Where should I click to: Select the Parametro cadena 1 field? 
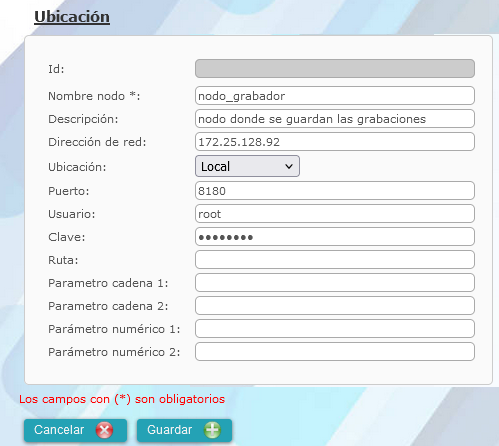click(x=335, y=283)
